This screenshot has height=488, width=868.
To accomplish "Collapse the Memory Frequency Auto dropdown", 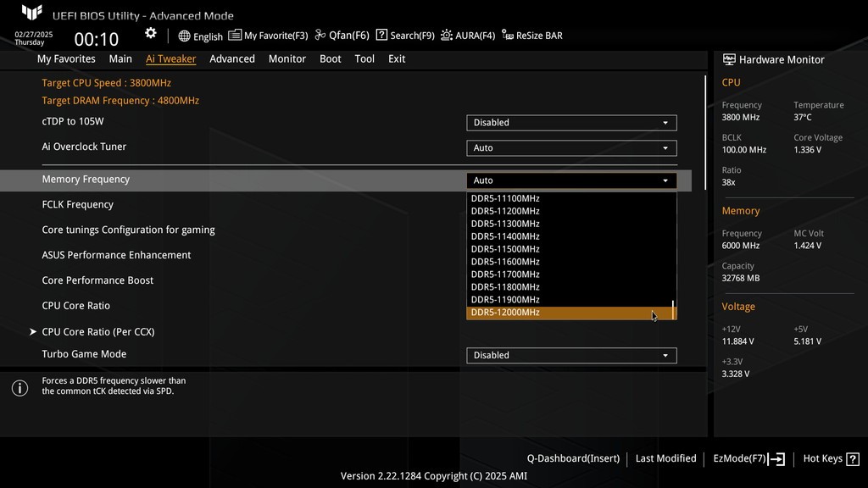I will [571, 180].
